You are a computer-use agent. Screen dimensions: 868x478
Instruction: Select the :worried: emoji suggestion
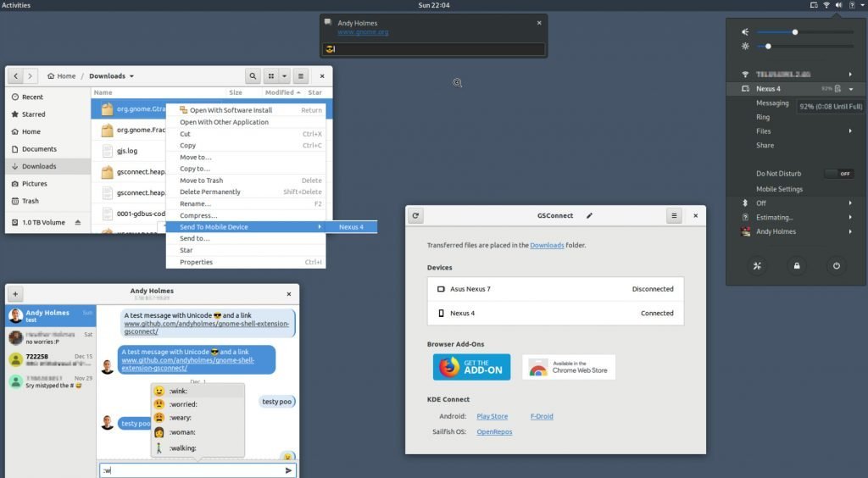click(198, 404)
